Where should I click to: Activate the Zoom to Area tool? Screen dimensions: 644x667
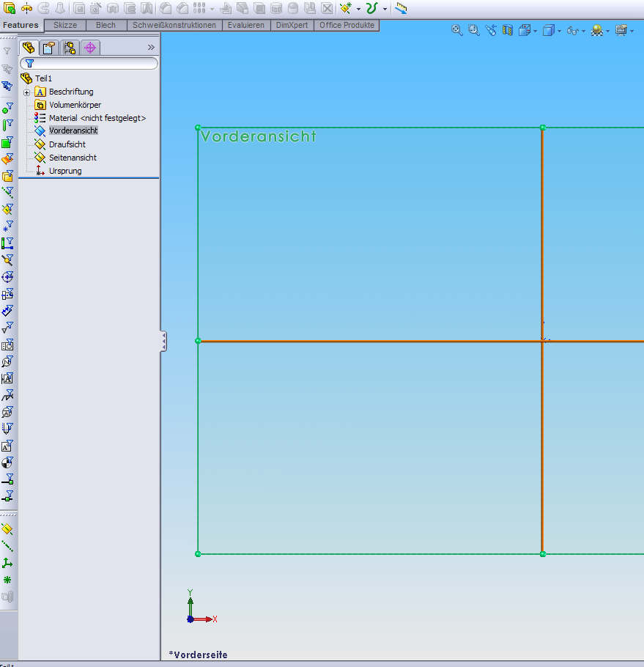pos(473,30)
